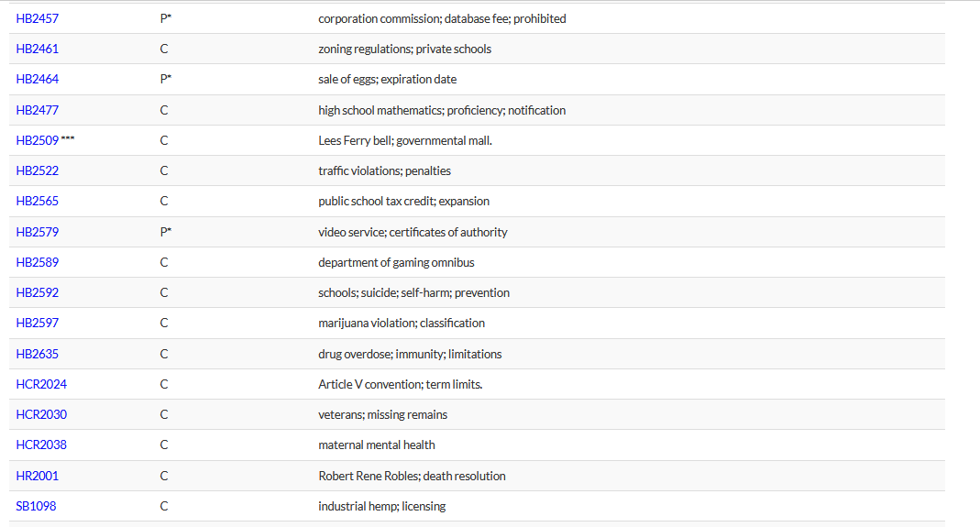Open bill HB2477 link

pyautogui.click(x=37, y=110)
